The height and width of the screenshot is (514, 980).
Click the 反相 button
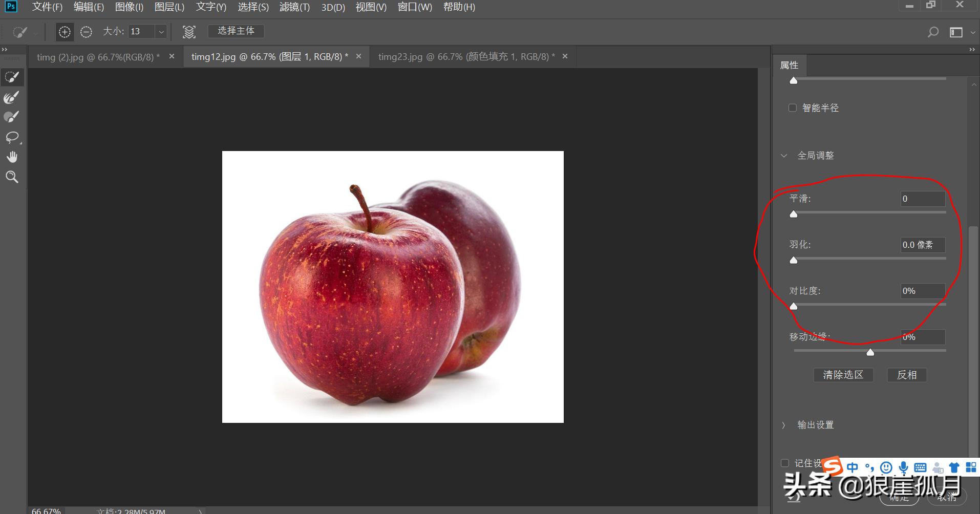pos(906,375)
